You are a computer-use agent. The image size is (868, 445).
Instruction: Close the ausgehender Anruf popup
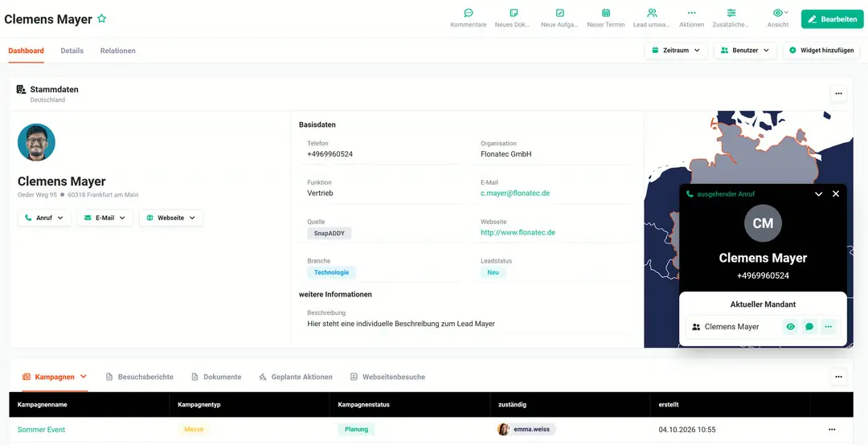836,194
